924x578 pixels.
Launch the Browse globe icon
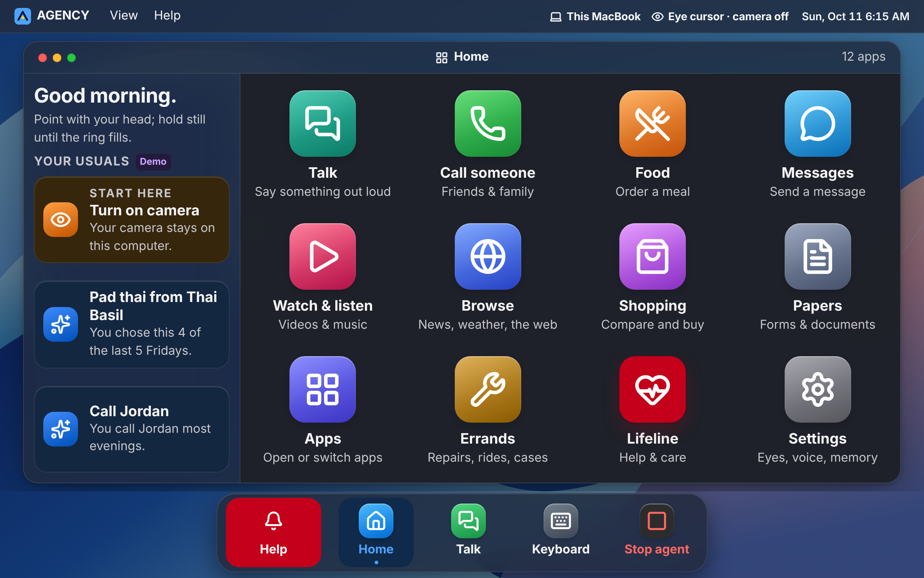(x=488, y=256)
